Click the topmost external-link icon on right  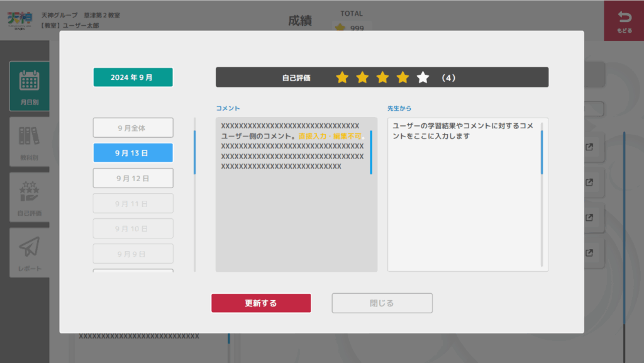589,146
